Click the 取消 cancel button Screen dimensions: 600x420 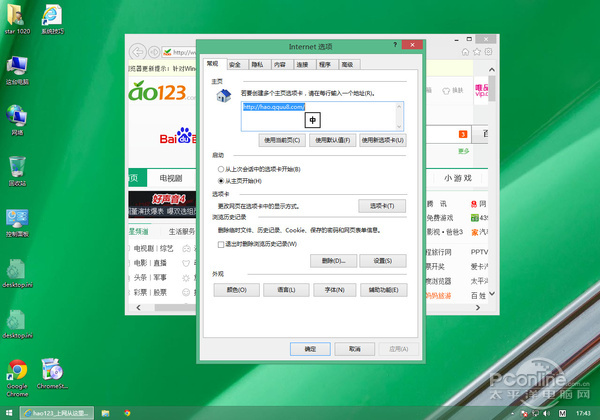tap(355, 349)
